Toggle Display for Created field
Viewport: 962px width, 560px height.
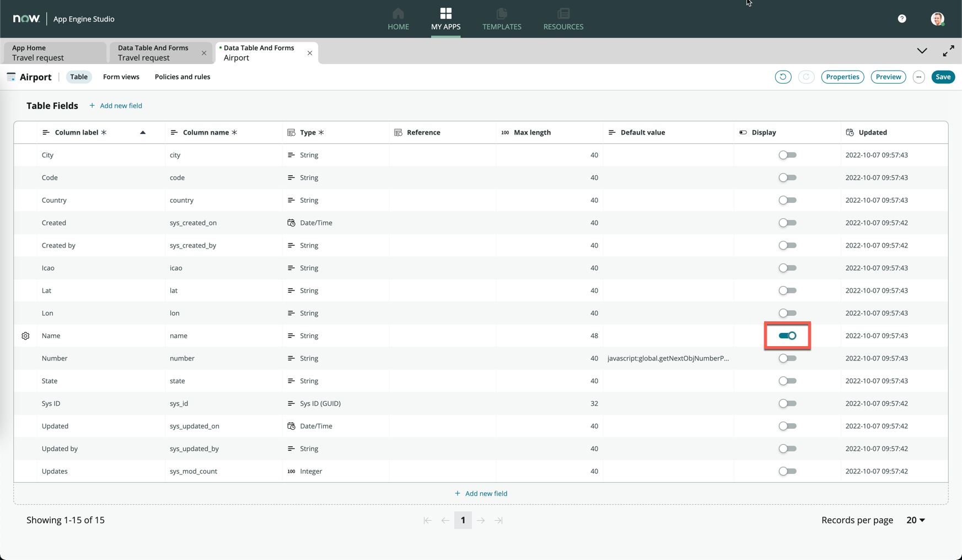coord(787,223)
